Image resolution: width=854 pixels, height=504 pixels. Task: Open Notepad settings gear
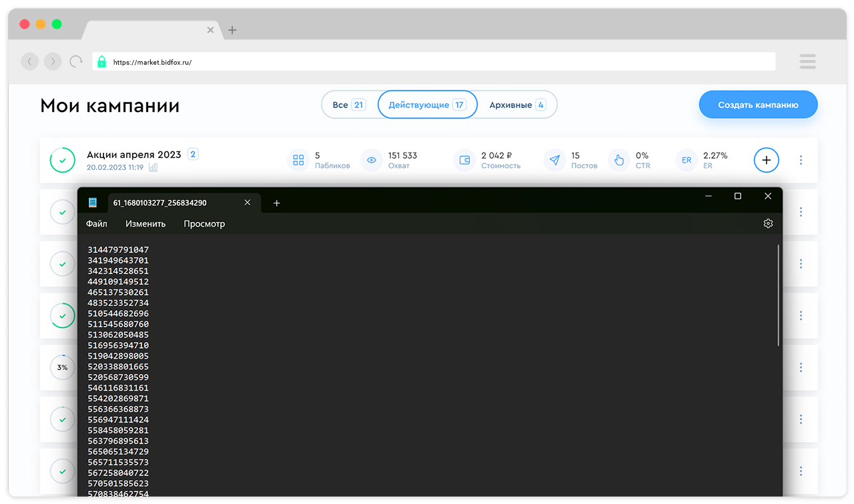768,224
